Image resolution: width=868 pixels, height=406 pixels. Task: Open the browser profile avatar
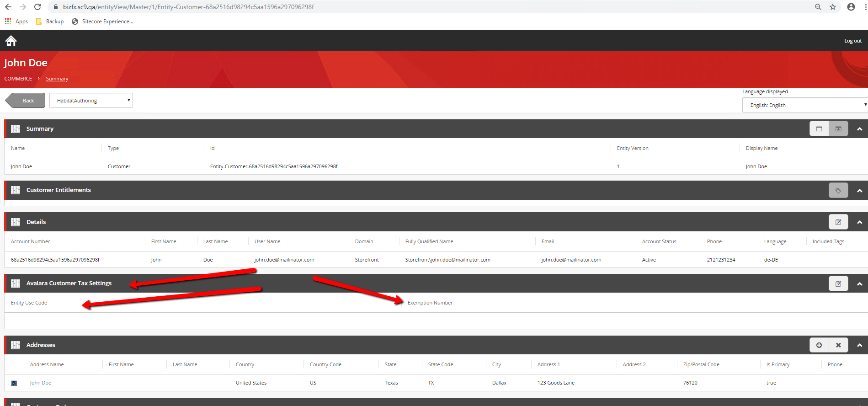pos(851,7)
